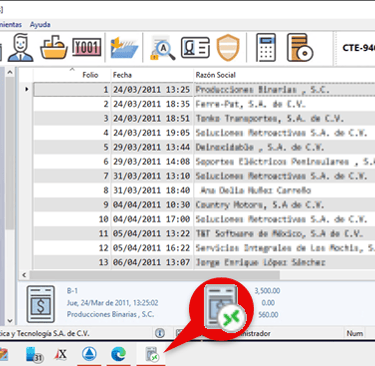Open the Ayuda menu

click(x=40, y=25)
